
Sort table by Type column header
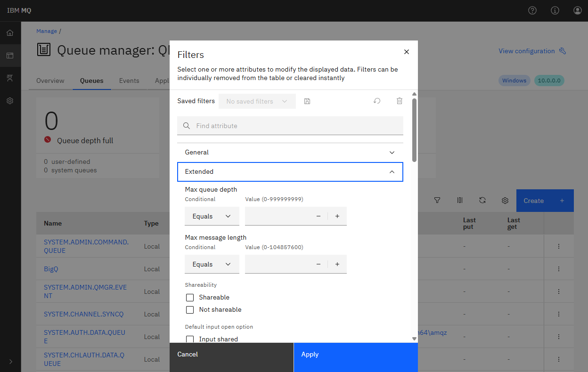[x=151, y=223]
